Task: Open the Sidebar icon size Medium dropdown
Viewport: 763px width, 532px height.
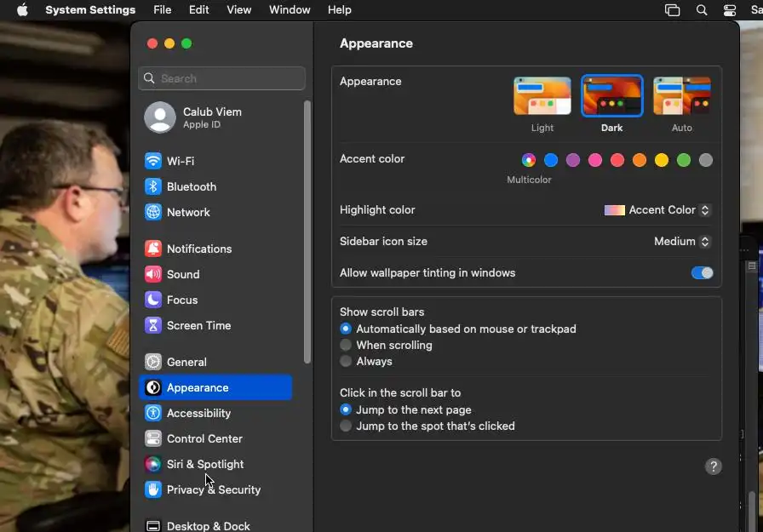Action: pyautogui.click(x=682, y=242)
